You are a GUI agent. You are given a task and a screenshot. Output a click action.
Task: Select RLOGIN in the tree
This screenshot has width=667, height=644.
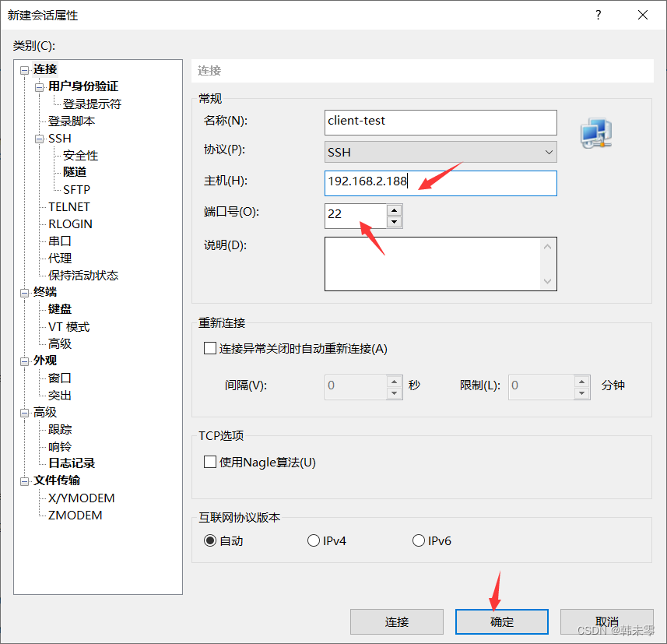(70, 224)
